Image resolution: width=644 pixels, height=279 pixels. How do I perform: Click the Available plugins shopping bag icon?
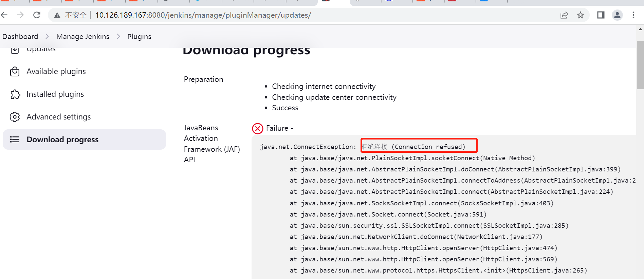pos(15,72)
